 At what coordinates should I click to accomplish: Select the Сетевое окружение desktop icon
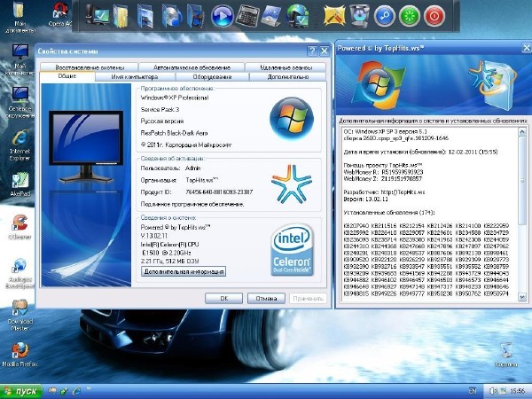(x=20, y=102)
